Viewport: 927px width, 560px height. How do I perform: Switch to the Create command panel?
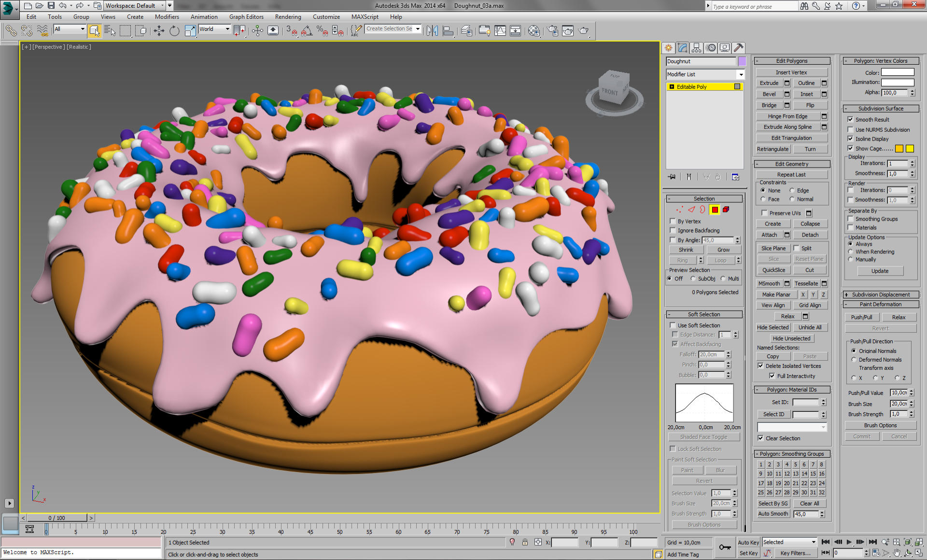[668, 48]
